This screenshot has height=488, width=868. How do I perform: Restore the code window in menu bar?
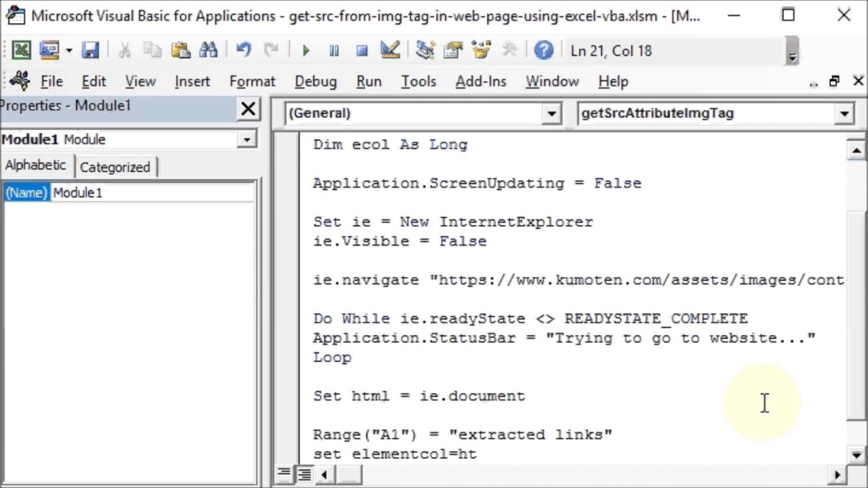(x=835, y=81)
